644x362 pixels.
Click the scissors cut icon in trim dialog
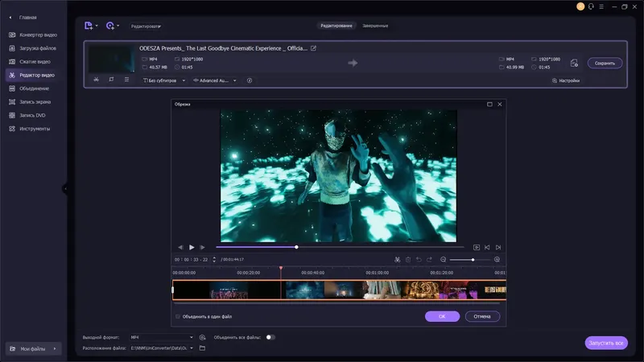click(x=397, y=259)
